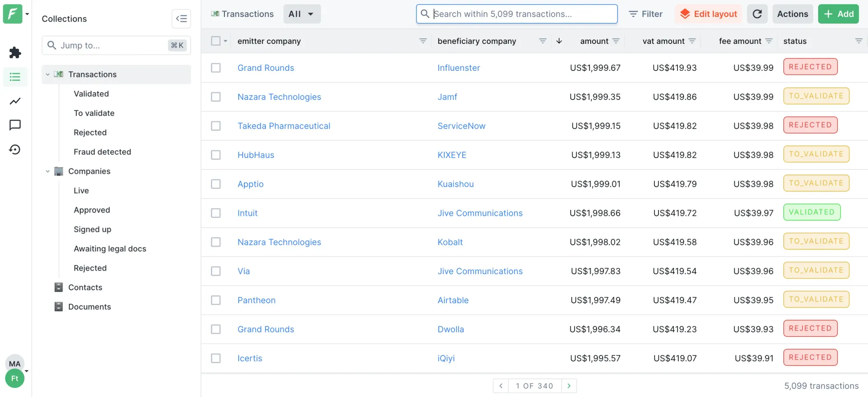Open the Contacts collection
This screenshot has width=868, height=397.
[85, 287]
